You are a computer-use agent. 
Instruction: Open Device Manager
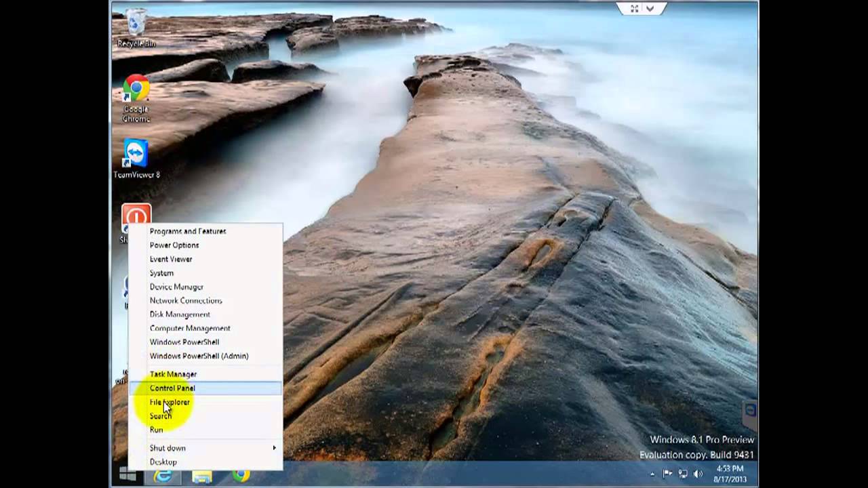click(x=205, y=287)
